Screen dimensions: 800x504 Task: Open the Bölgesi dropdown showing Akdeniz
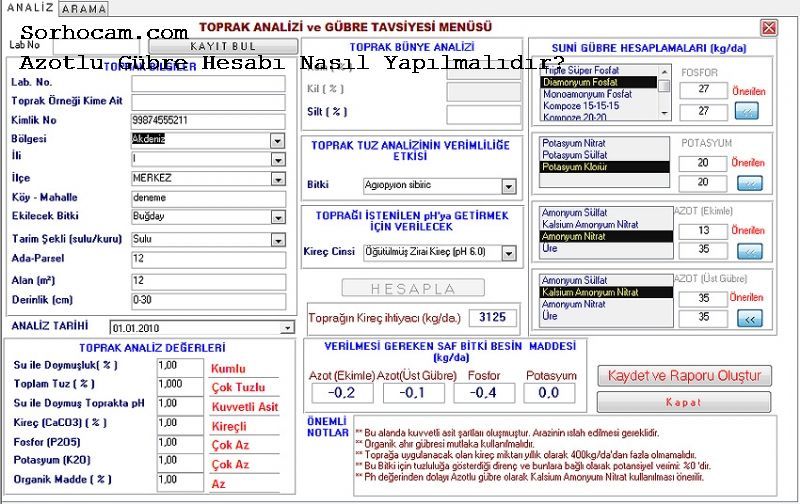click(277, 140)
